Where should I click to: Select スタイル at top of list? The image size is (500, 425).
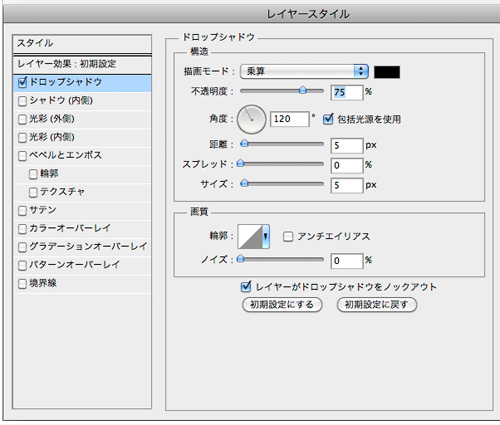click(82, 43)
